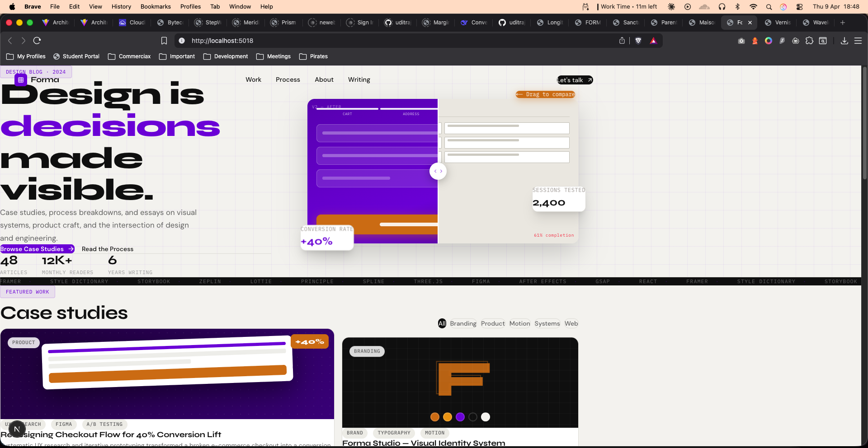
Task: Click the Forma logo grid icon
Action: 21,80
